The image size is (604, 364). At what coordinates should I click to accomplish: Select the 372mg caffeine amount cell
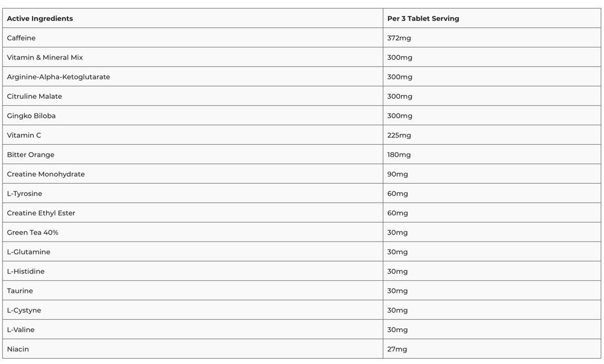pos(492,38)
